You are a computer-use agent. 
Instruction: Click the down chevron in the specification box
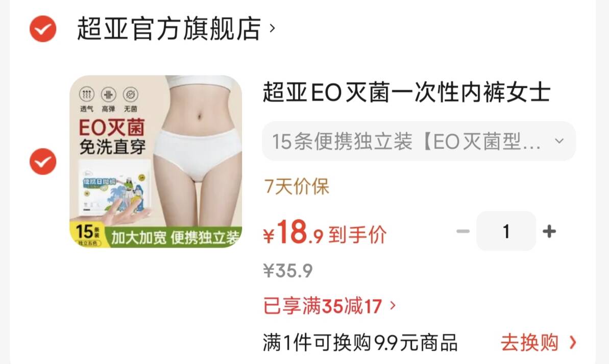click(559, 140)
